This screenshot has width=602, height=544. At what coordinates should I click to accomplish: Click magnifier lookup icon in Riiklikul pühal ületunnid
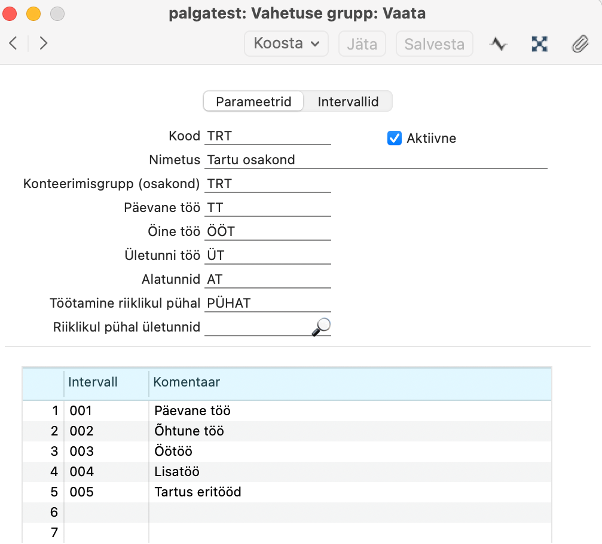click(x=321, y=326)
